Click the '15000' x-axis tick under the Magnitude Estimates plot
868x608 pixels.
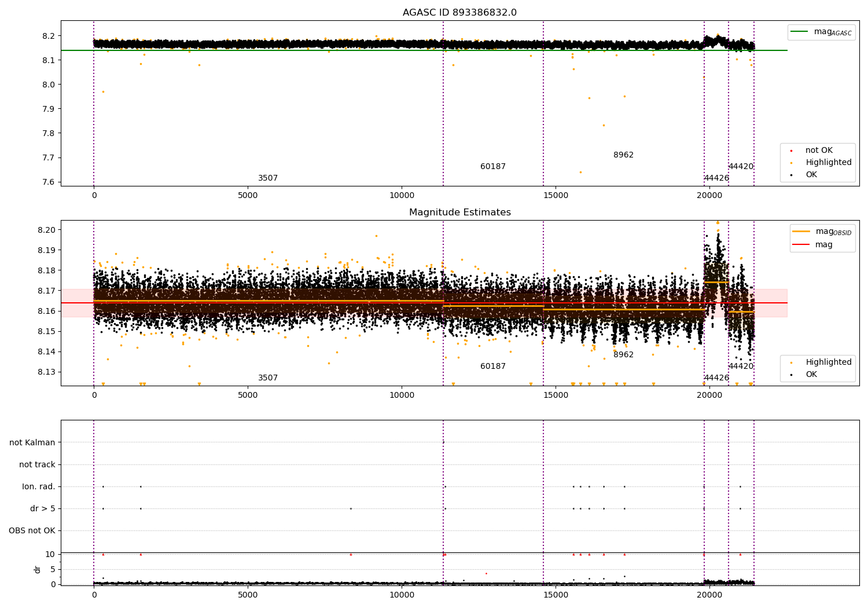556,395
